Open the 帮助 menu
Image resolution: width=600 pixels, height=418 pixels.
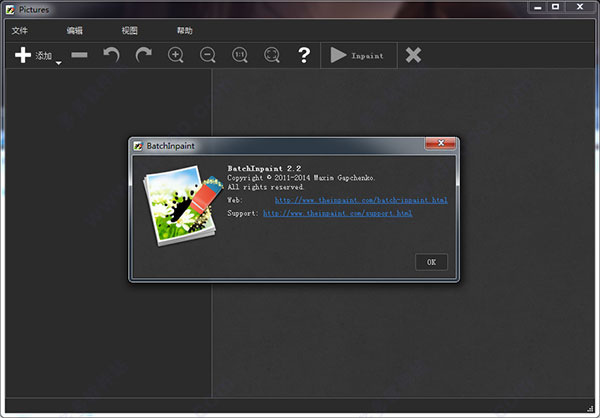tap(185, 31)
